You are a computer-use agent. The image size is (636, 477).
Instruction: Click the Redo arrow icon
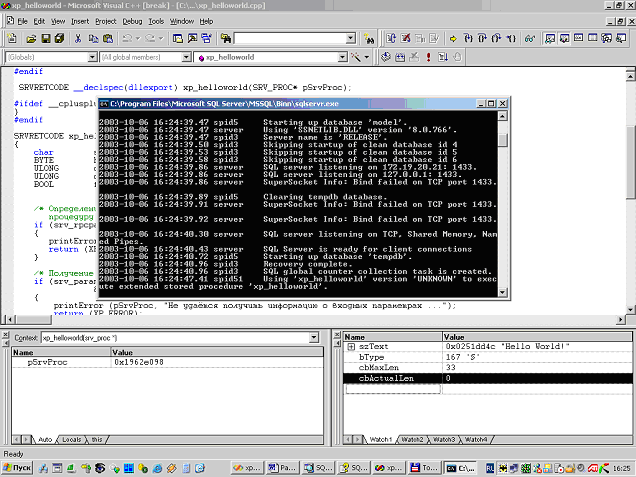click(150, 39)
